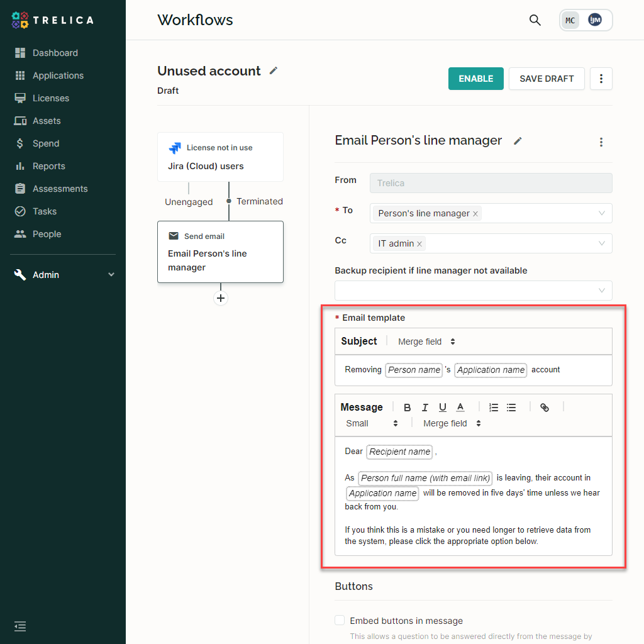Screen dimensions: 644x644
Task: Apply bold formatting in Message toolbar
Action: (x=407, y=408)
